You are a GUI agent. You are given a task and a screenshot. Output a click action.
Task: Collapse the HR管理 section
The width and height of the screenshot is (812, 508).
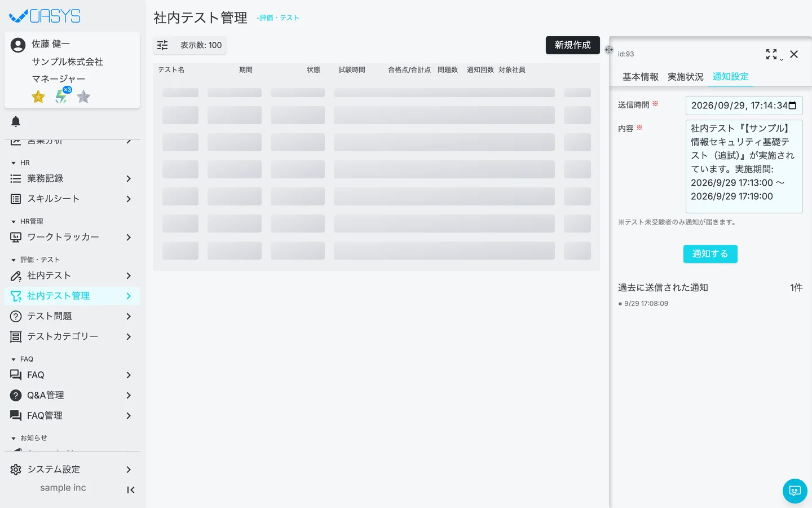click(x=14, y=222)
